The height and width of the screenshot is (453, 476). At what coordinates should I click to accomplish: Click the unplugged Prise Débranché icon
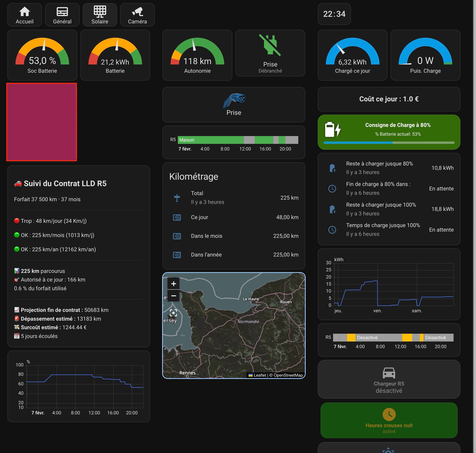pyautogui.click(x=270, y=45)
